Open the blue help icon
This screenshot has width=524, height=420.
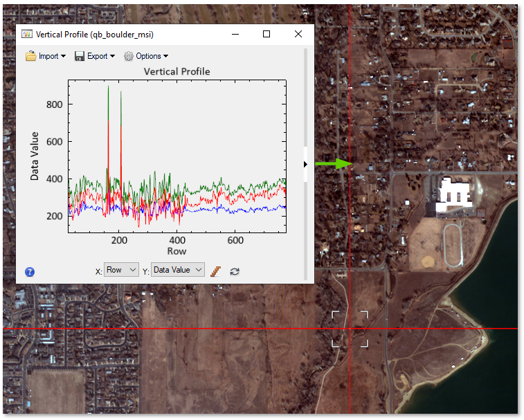click(30, 272)
